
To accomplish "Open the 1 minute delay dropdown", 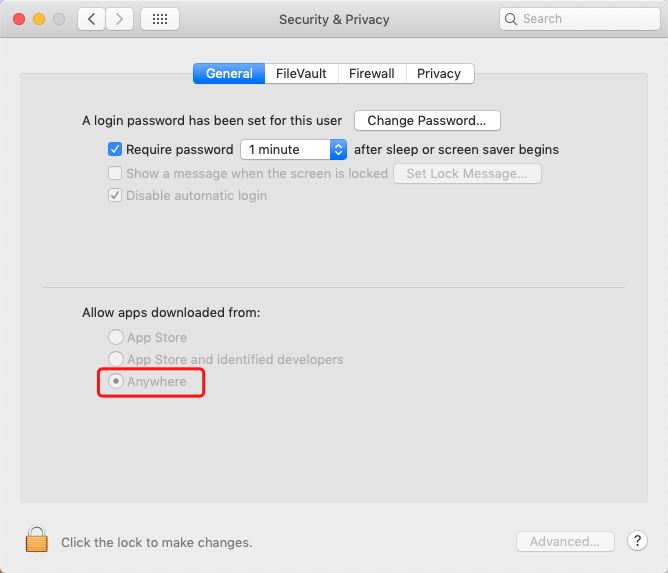I will (x=293, y=150).
